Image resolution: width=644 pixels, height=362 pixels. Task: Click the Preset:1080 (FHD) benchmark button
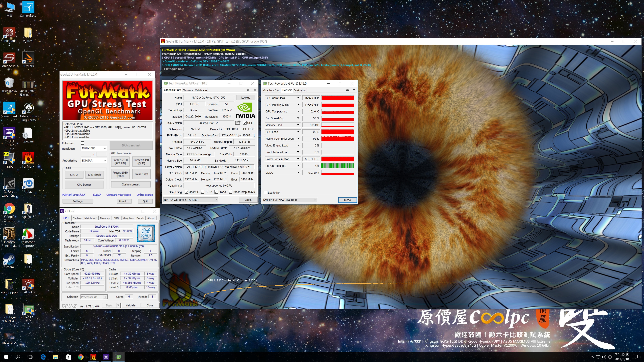120,174
